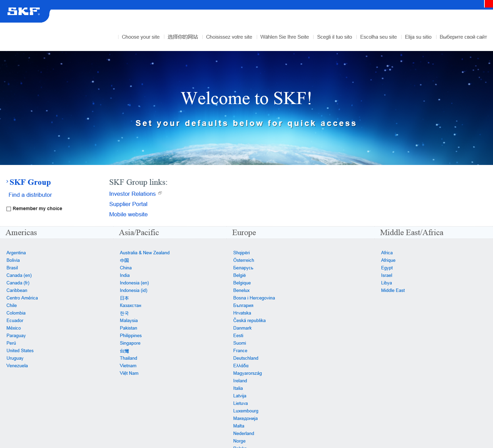Screen dimensions: 493x448
Task: Select the Chinese language site option
Action: click(183, 37)
